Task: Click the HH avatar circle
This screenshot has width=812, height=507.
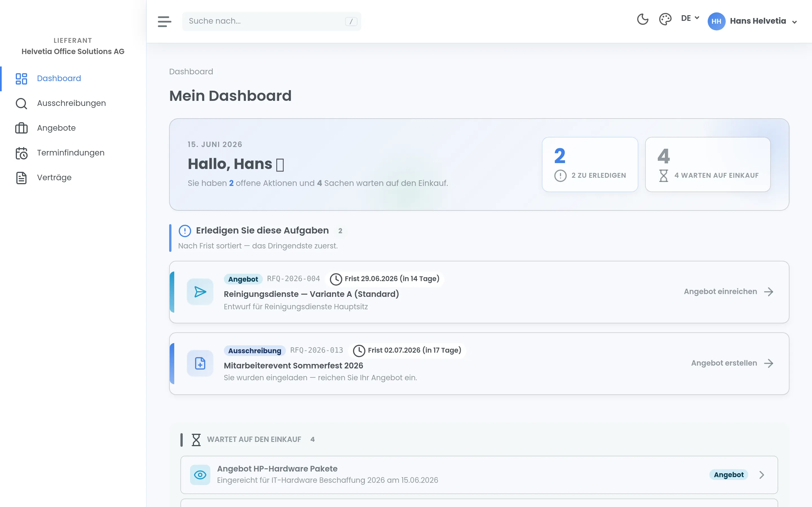Action: [x=716, y=21]
